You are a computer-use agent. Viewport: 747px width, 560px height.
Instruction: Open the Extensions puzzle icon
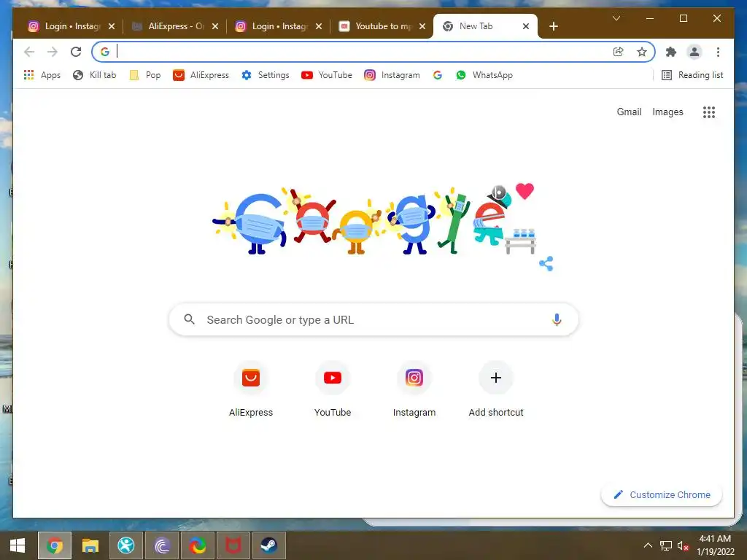pyautogui.click(x=671, y=52)
